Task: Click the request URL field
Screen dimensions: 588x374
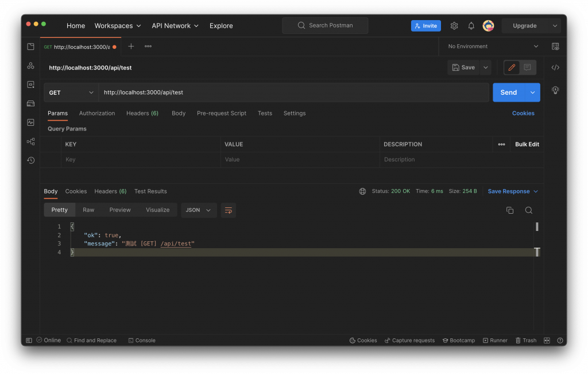Action: (293, 92)
